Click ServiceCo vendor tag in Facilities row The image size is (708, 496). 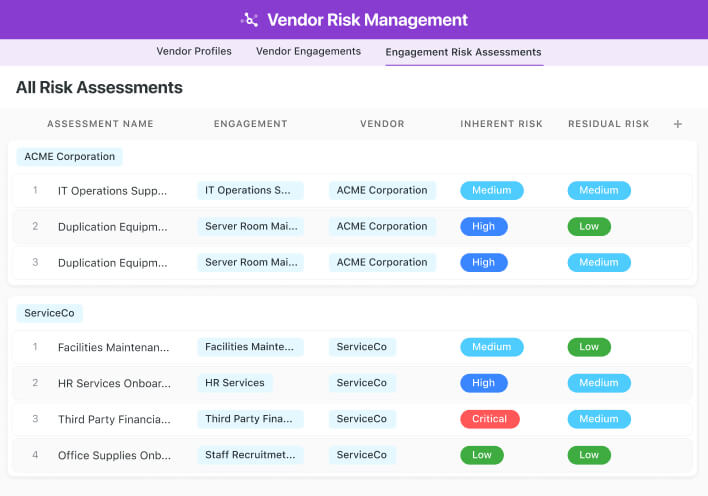coord(362,347)
